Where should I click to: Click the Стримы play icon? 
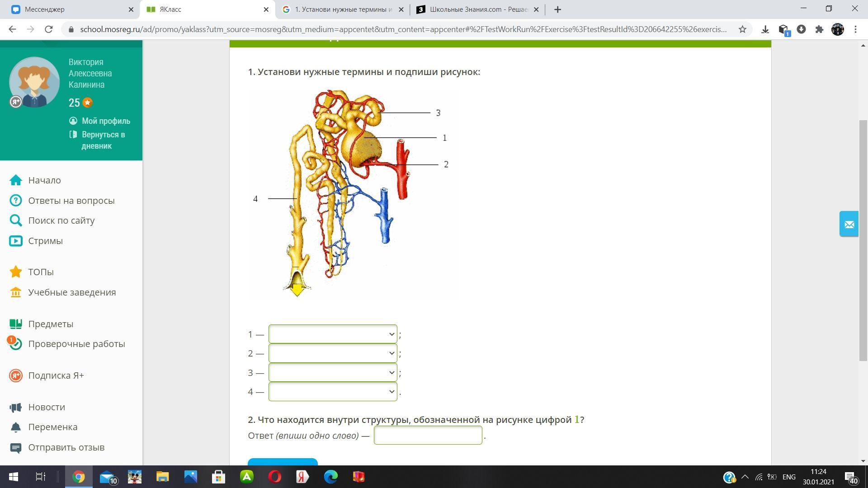(x=16, y=241)
